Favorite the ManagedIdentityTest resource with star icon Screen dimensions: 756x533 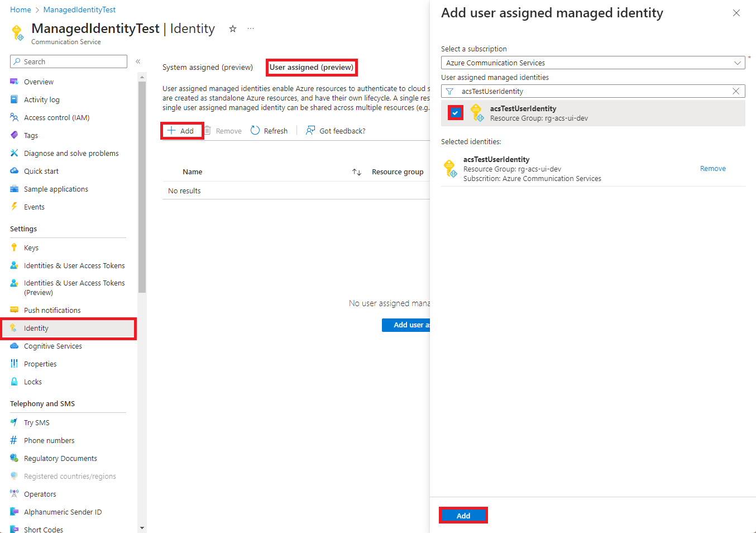(233, 28)
